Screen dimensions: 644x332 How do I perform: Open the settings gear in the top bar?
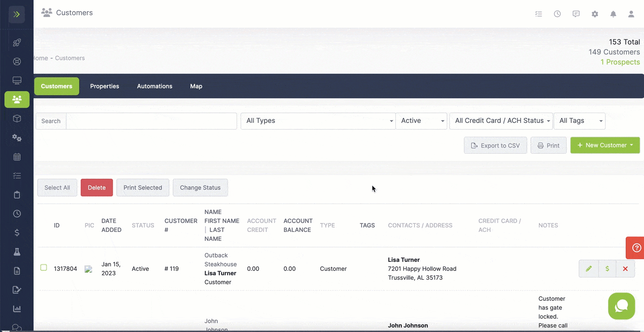tap(595, 14)
